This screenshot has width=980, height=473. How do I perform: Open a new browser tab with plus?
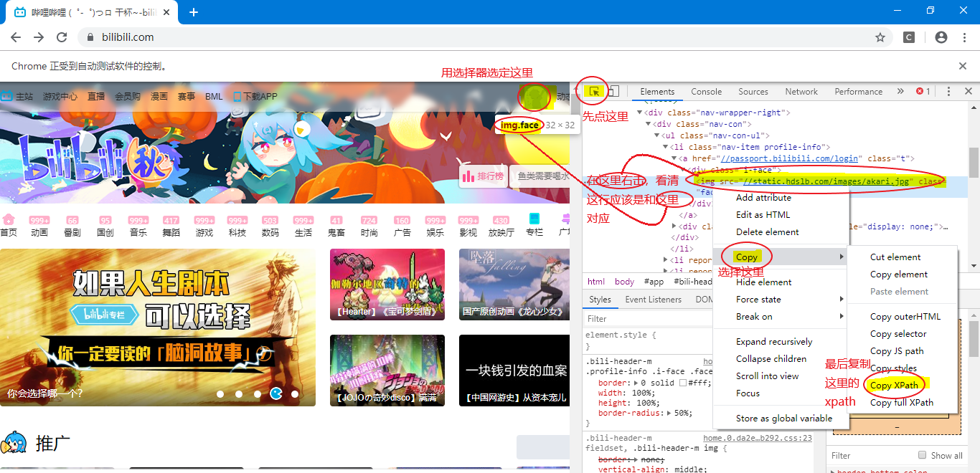point(193,12)
